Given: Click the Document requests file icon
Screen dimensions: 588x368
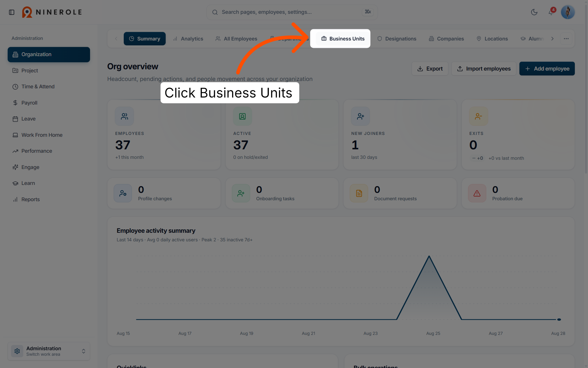Looking at the screenshot, I should click(359, 193).
